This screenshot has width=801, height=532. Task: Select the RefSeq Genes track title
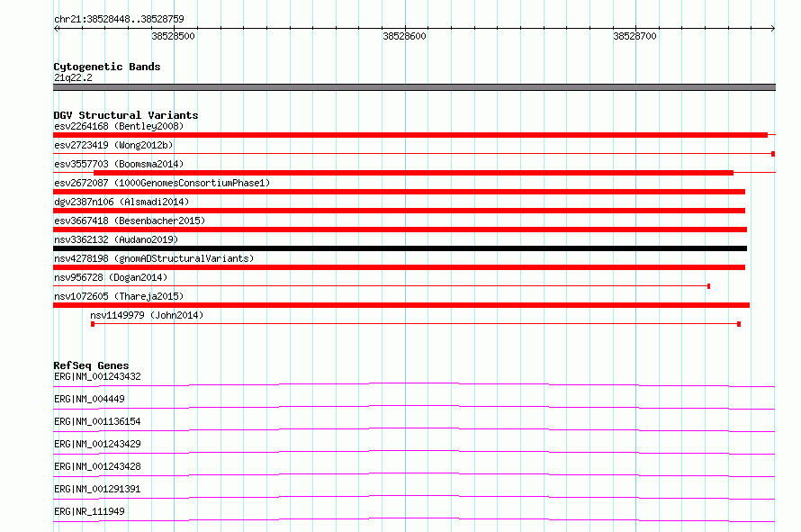coord(91,365)
